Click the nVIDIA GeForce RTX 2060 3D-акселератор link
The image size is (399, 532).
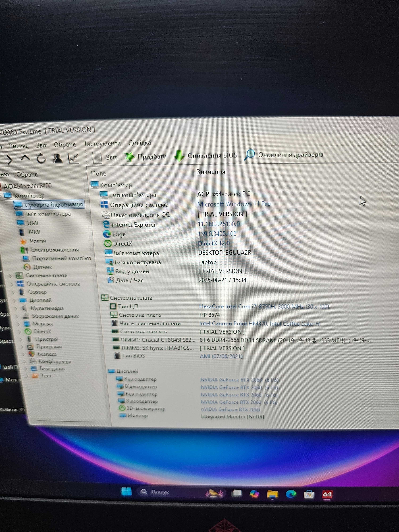230,409
